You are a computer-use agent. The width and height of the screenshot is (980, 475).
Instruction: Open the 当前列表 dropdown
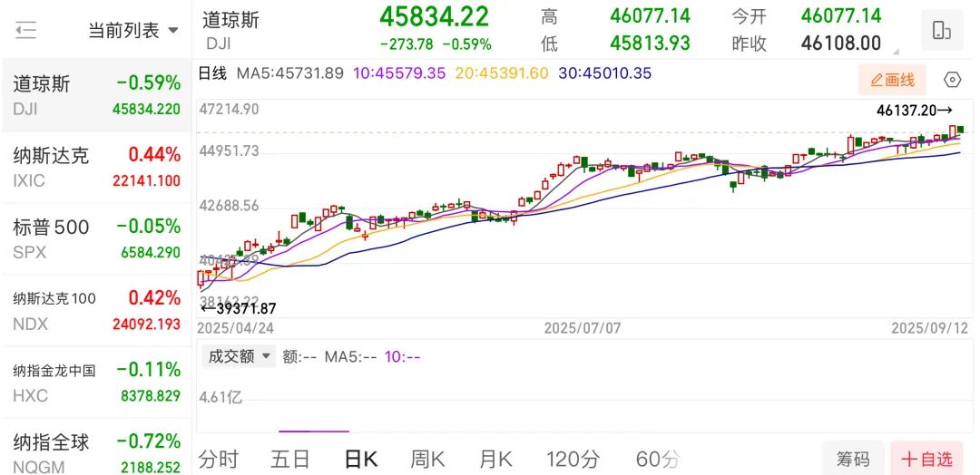point(133,30)
